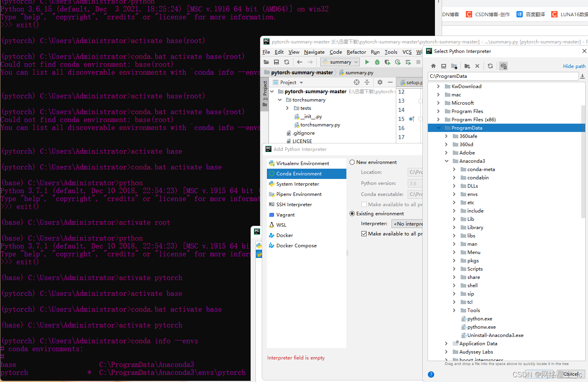Expand the Audyssey Labs folder
This screenshot has width=588, height=382.
pyautogui.click(x=446, y=352)
